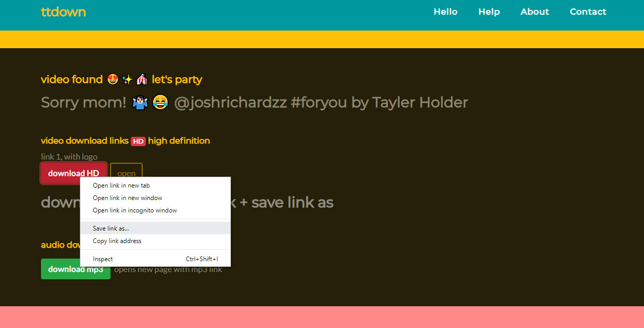Open the Contact page link
Screen dimensions: 644x328
pyautogui.click(x=587, y=12)
